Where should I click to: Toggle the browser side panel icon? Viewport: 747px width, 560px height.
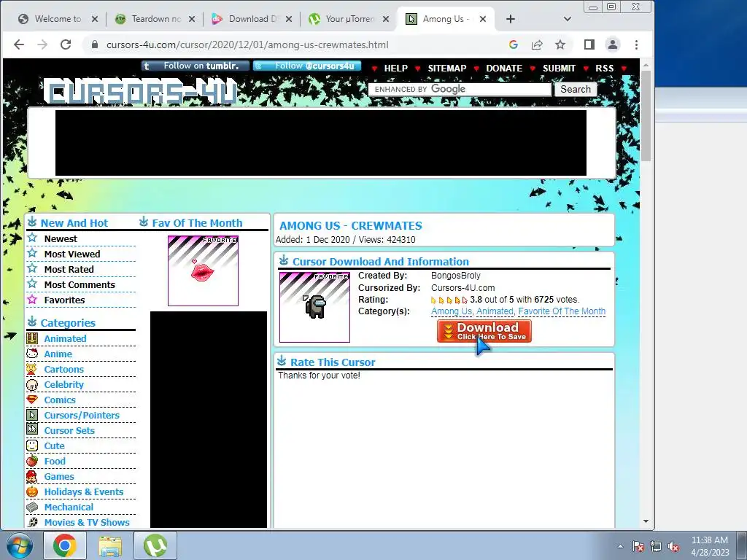point(589,44)
